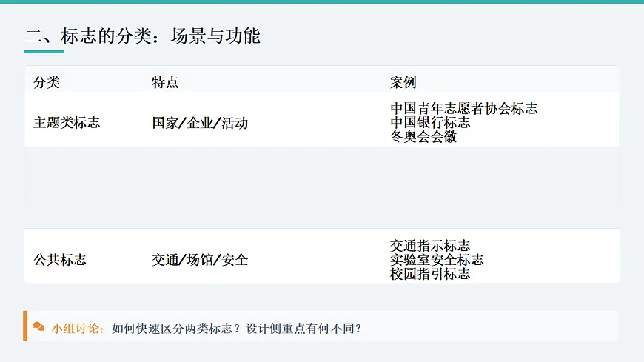644x362 pixels.
Task: Click the 中国银行标志 text line
Action: [430, 123]
